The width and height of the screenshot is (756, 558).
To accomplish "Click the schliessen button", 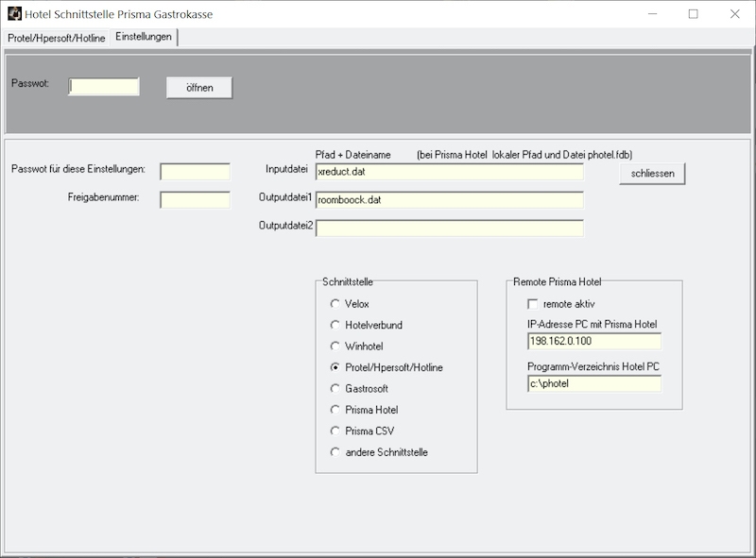I will click(x=652, y=174).
